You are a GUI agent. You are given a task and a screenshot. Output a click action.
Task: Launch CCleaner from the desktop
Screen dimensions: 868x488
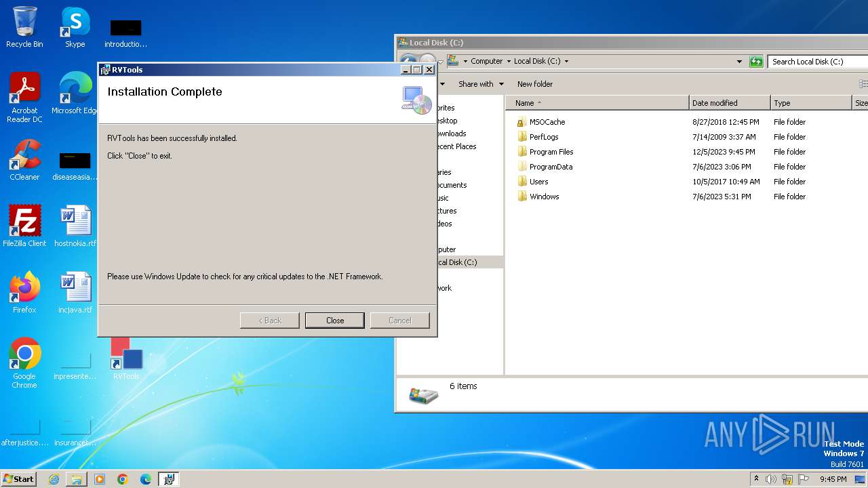pyautogui.click(x=24, y=160)
